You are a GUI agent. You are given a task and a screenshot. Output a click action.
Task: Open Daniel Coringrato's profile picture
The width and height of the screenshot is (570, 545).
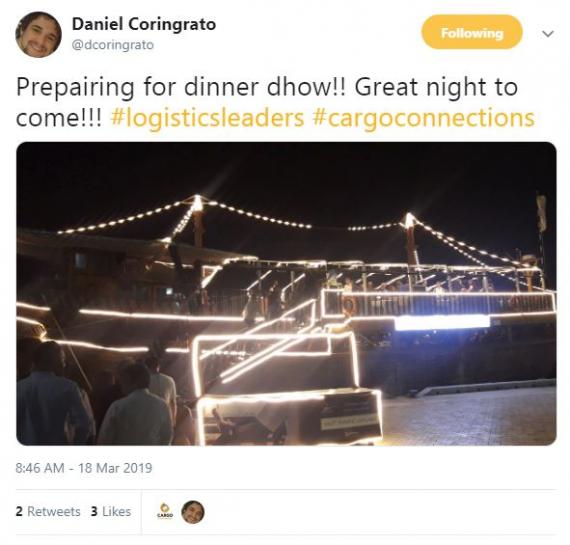pyautogui.click(x=39, y=35)
